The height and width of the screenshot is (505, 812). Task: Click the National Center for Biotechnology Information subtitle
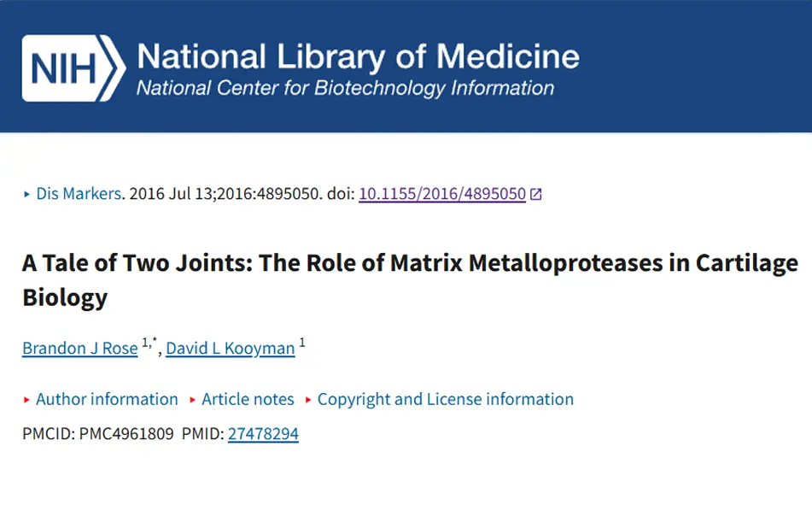pos(345,88)
